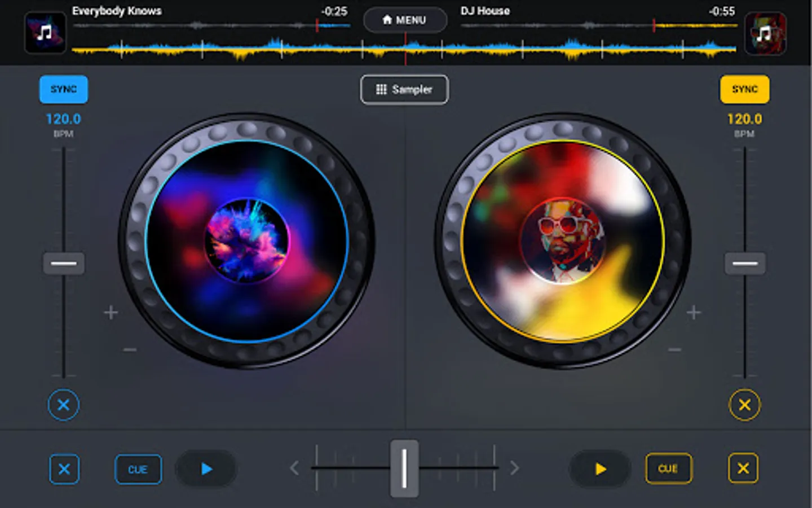Increase left deck pitch with plus sign
Screen dimensions: 812x508
[111, 312]
